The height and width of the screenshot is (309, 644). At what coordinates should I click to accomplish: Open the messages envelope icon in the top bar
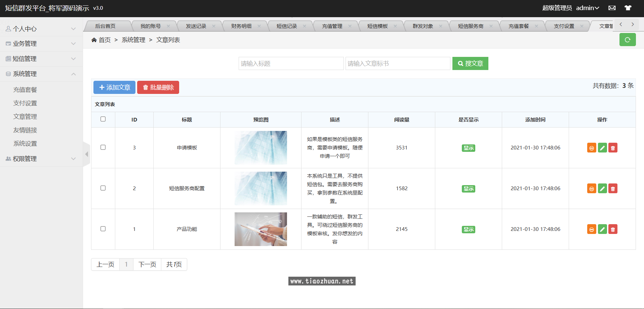612,8
